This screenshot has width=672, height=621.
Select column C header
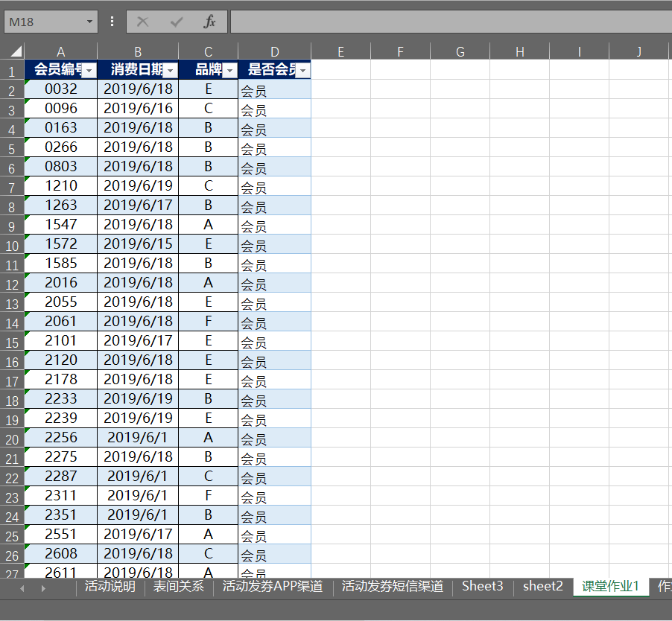(x=209, y=52)
